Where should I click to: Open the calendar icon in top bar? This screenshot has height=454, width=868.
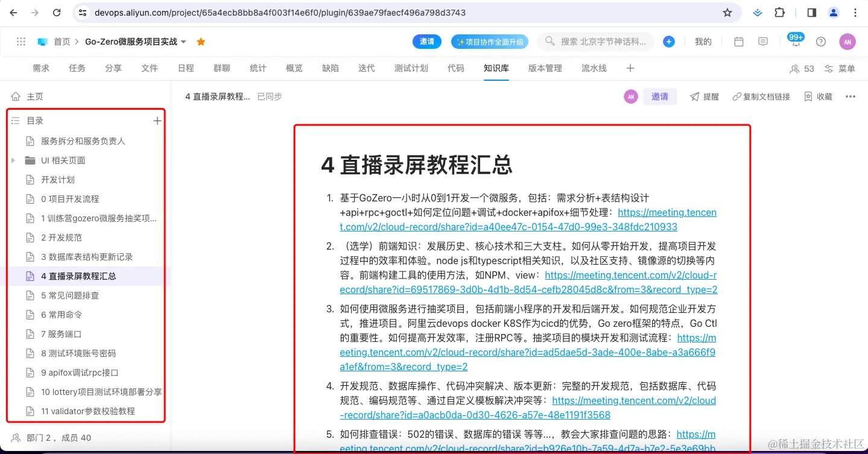pyautogui.click(x=738, y=42)
